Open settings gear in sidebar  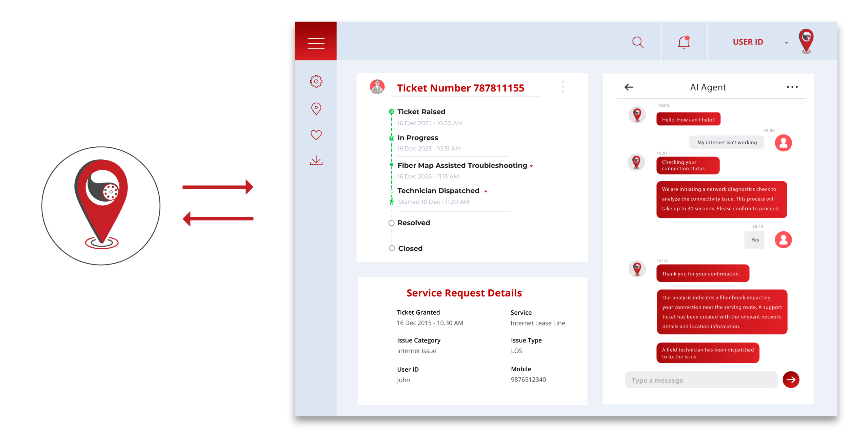pos(316,81)
